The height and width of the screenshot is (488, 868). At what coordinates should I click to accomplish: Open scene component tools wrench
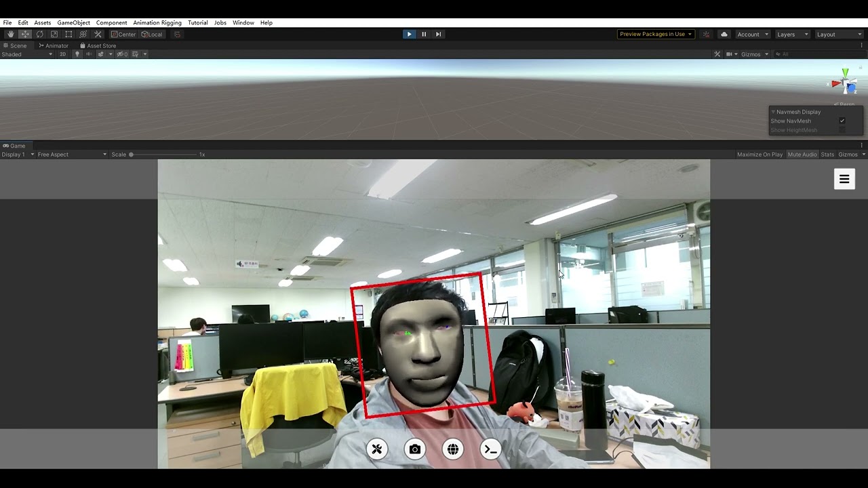point(717,54)
